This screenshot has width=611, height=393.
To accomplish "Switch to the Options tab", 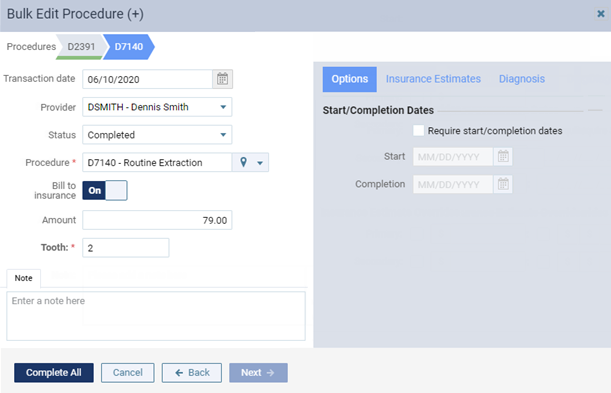I will [350, 79].
